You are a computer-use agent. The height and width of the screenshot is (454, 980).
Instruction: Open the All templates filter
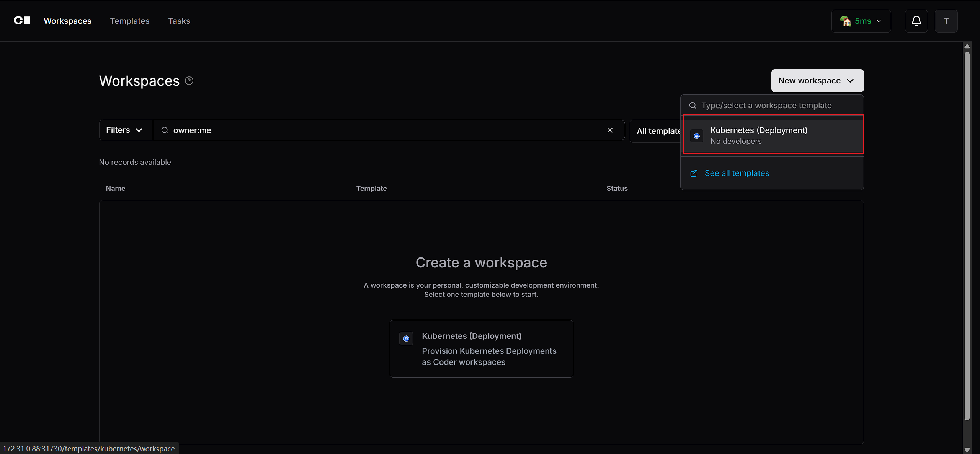pos(655,131)
